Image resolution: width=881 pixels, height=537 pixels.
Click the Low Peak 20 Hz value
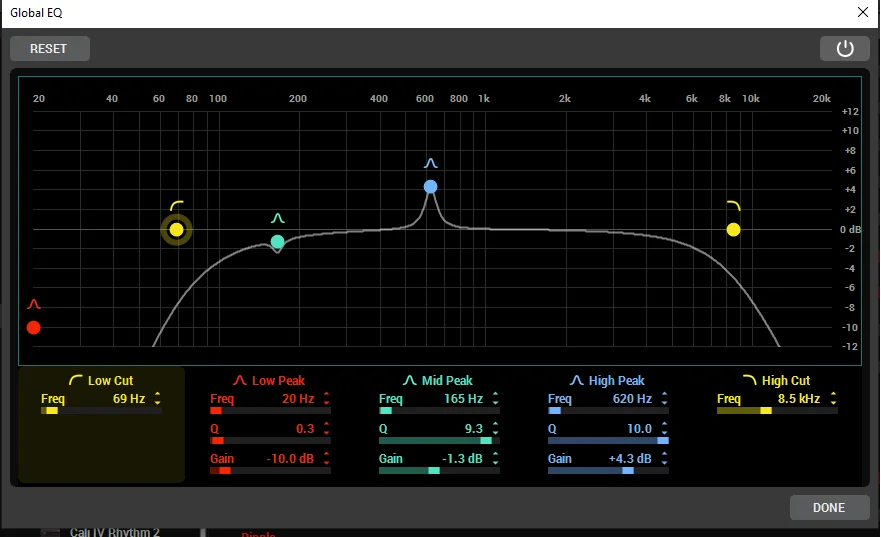pyautogui.click(x=298, y=398)
